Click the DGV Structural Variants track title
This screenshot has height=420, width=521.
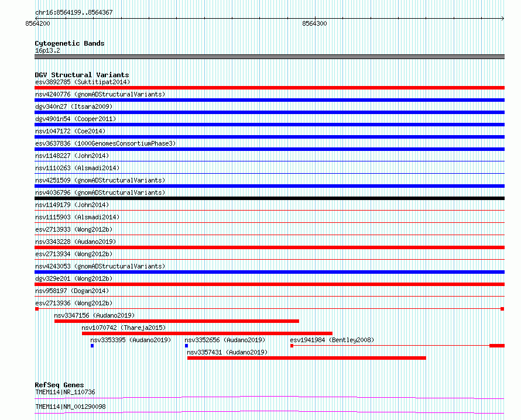82,75
